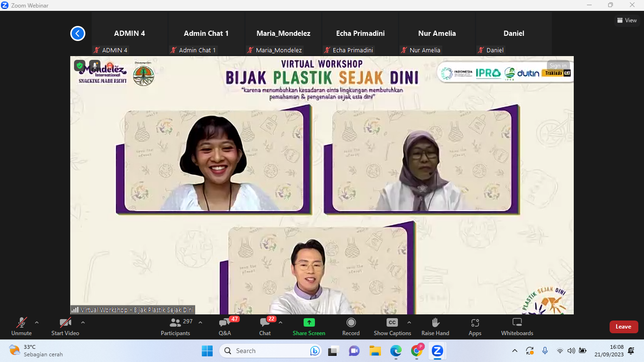The image size is (644, 362).
Task: Click the muted mic icon beside Nur Amelia
Action: [x=405, y=50]
